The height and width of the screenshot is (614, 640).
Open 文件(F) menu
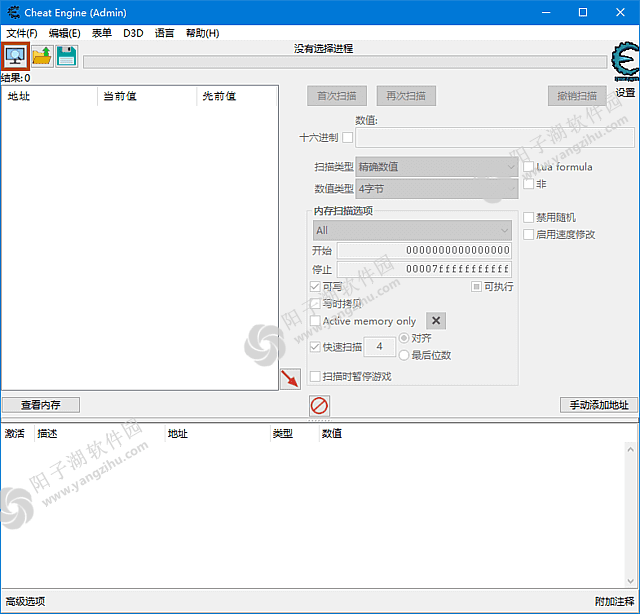point(22,33)
